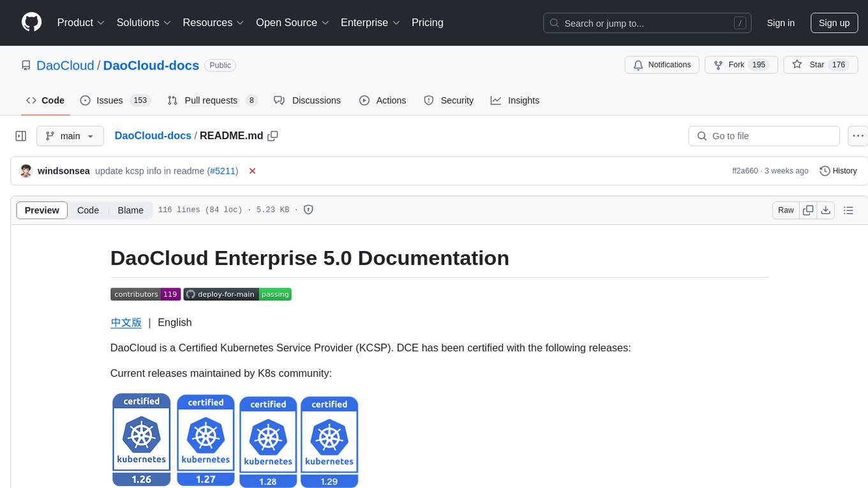Open the 中文版 link
This screenshot has height=488, width=868.
tap(126, 323)
